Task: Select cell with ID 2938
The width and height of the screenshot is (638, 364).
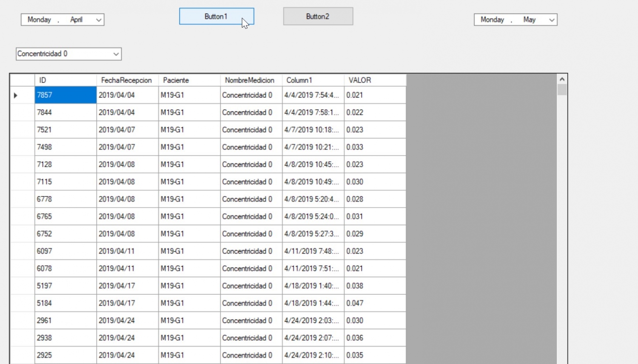Action: (x=66, y=338)
